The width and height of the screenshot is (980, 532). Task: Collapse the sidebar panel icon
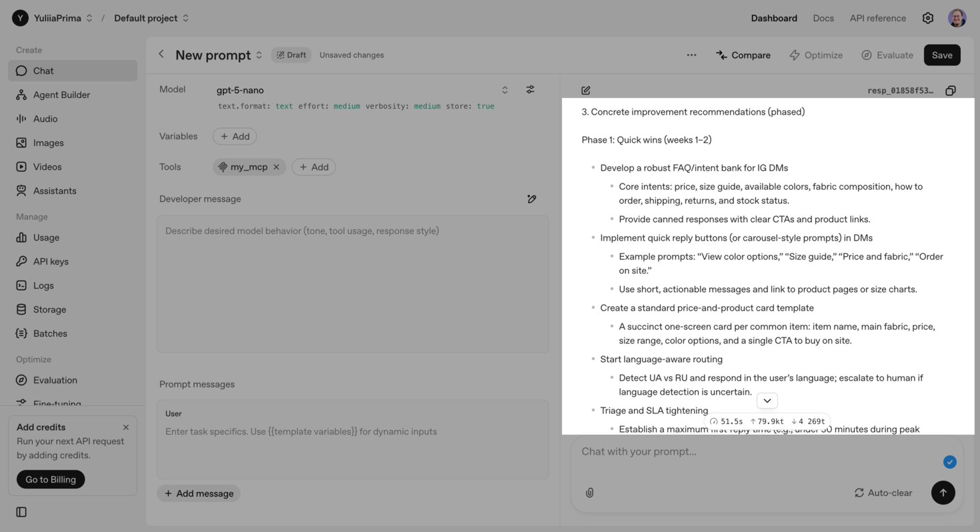[21, 512]
